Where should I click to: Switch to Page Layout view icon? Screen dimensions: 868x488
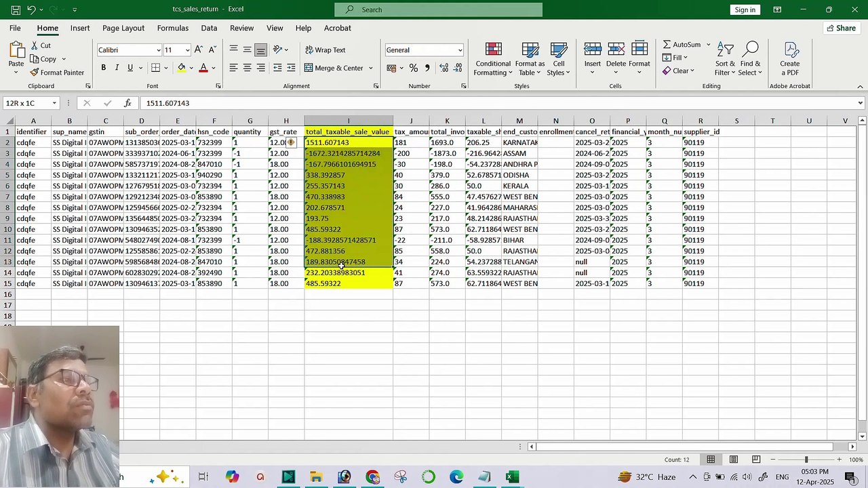(x=734, y=460)
